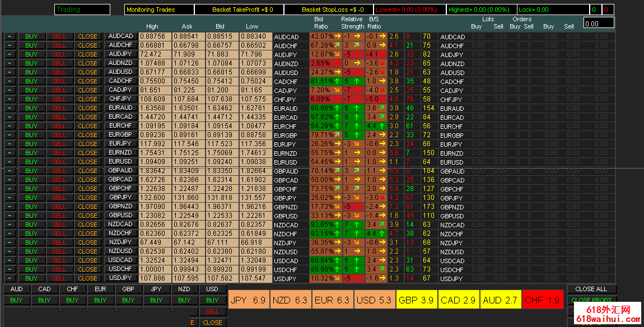Click the CLOSE ALL button
Image resolution: width=644 pixels, height=327 pixels.
point(591,289)
